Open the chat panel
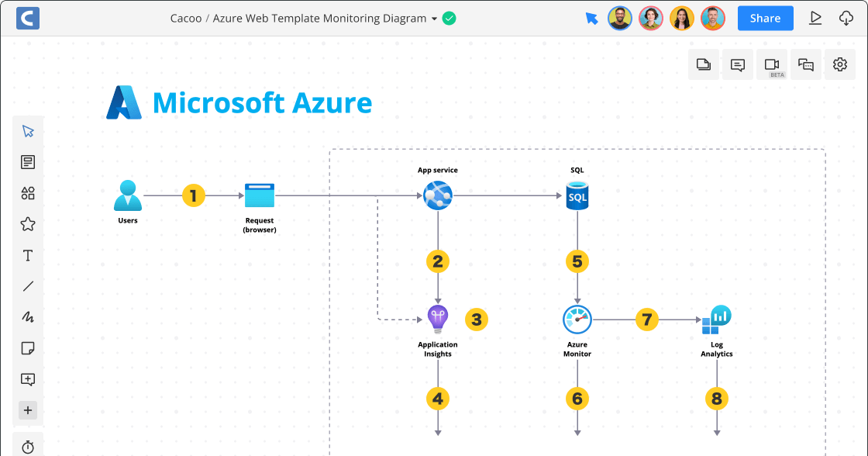Image resolution: width=868 pixels, height=456 pixels. (806, 64)
